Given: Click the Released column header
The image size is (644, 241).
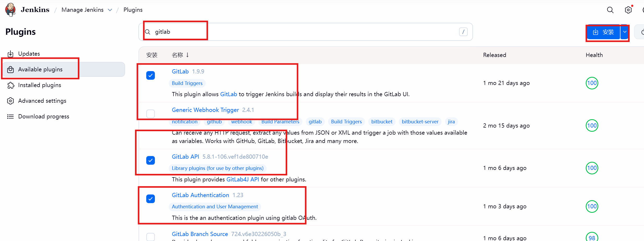Looking at the screenshot, I should (x=494, y=55).
